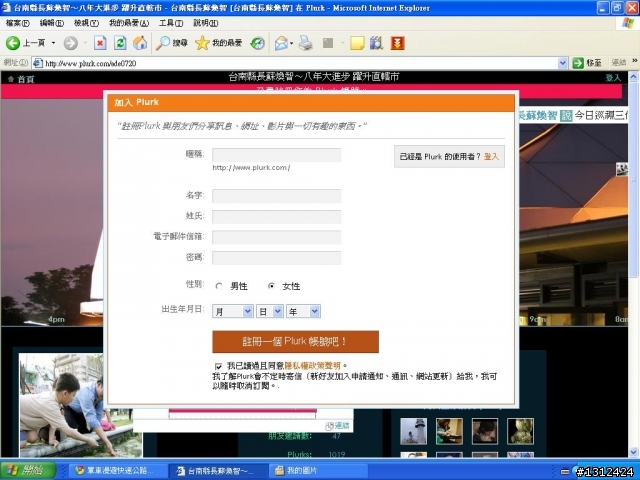The width and height of the screenshot is (640, 480).
Task: Expand the toolbar overflow chevron
Action: (635, 61)
